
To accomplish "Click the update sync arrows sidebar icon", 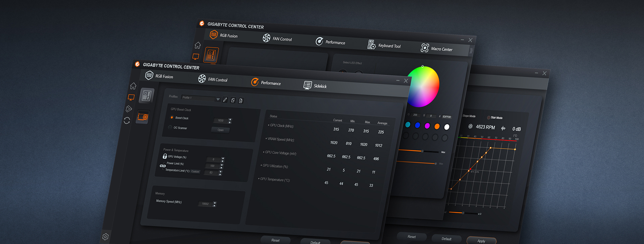I will (x=127, y=120).
